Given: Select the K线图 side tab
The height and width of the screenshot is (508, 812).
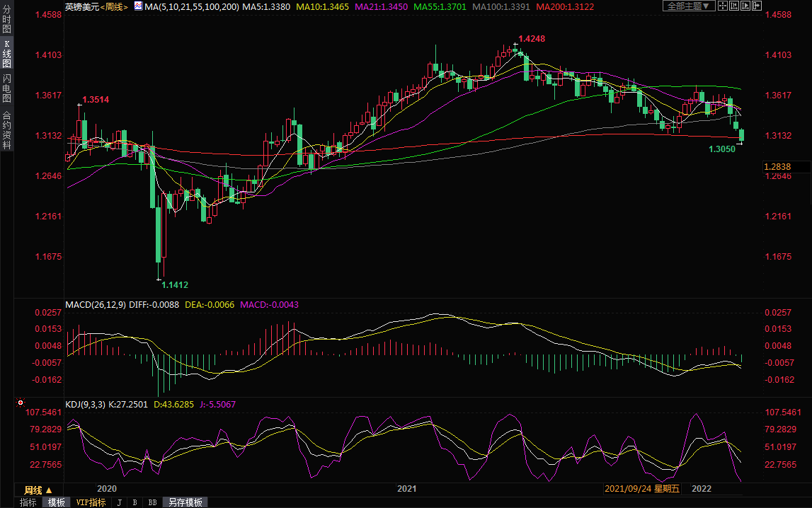Looking at the screenshot, I should [6, 54].
